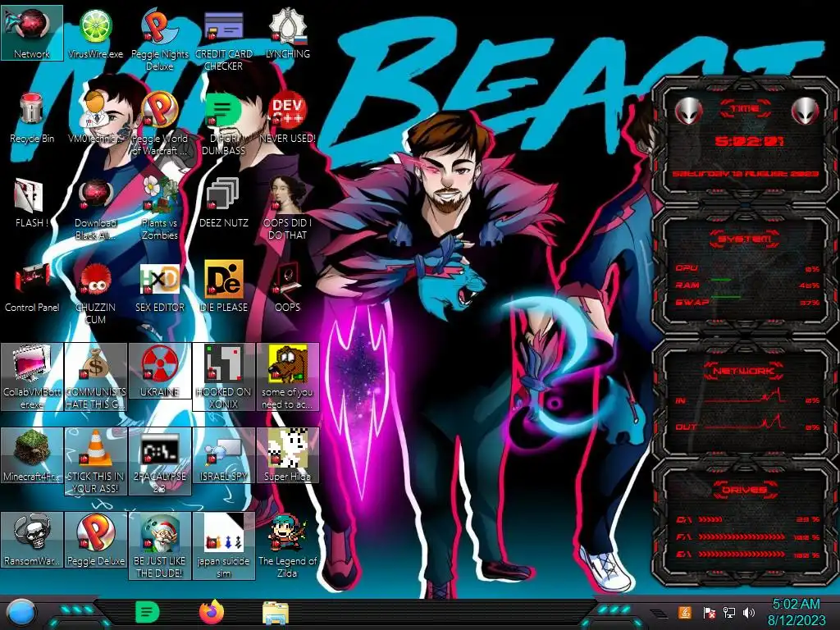The image size is (840, 630).
Task: Select the OOPS DID I DO THAT icon
Action: pos(288,209)
